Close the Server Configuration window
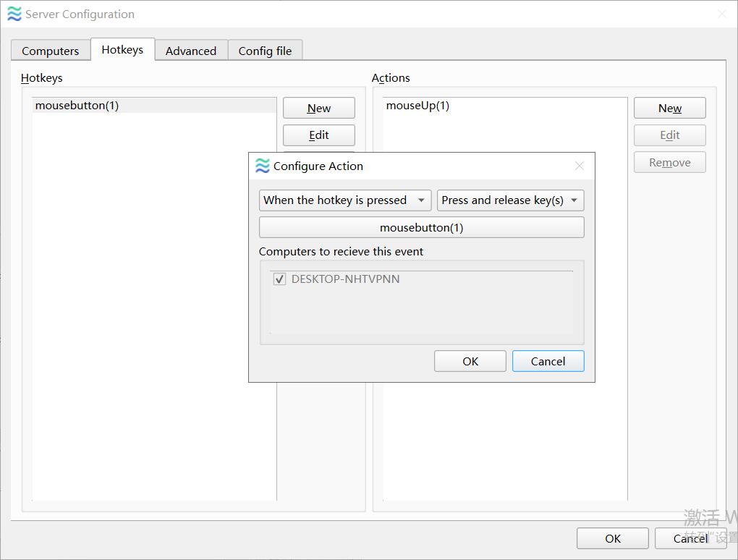This screenshot has height=560, width=738. (x=721, y=14)
